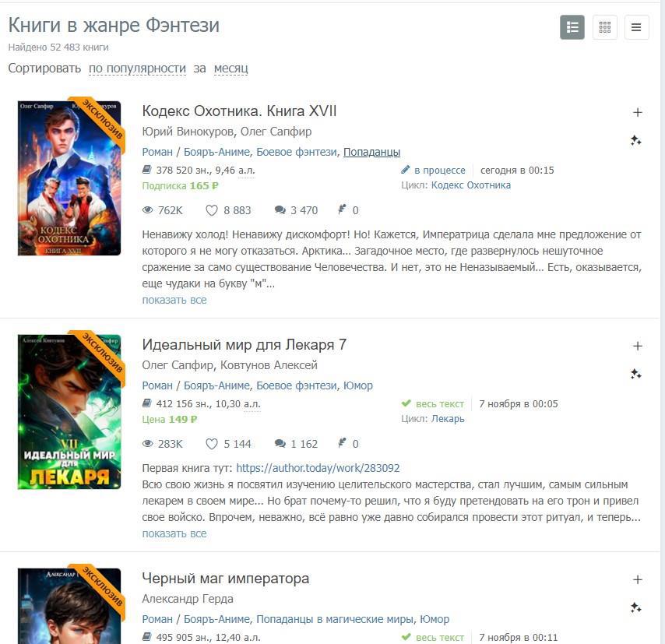The width and height of the screenshot is (665, 644).
Task: Expand Лекарь description via 'показать все'
Action: [x=174, y=533]
